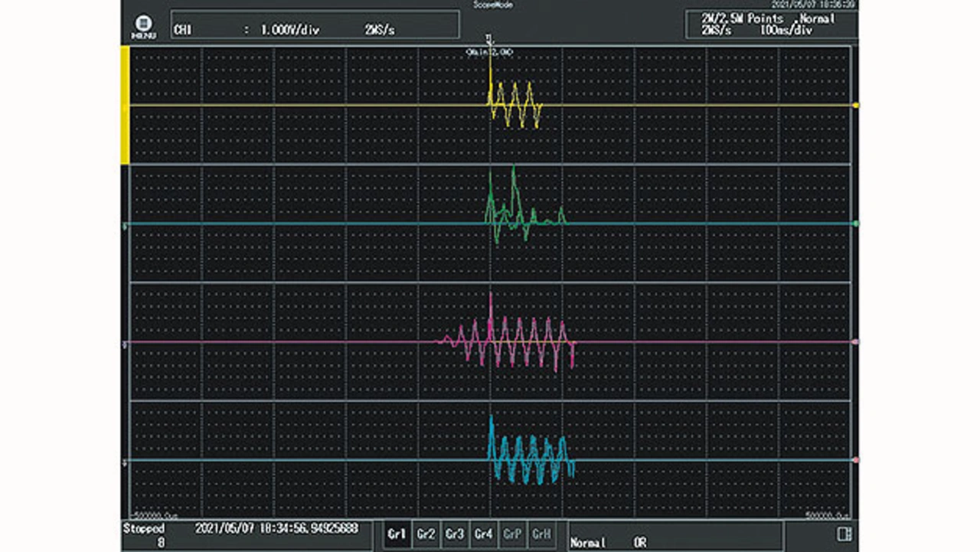
Task: Click the trigger position marker above the grid
Action: (x=489, y=38)
